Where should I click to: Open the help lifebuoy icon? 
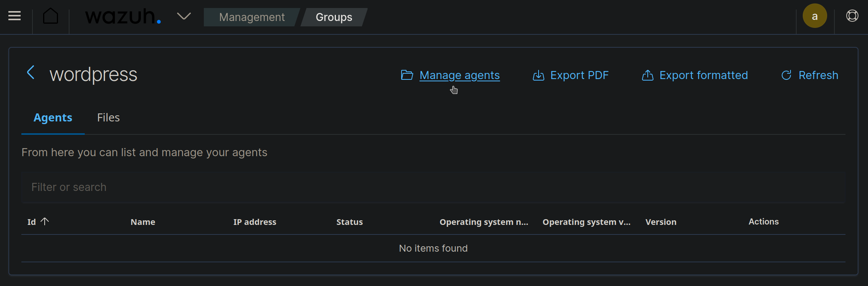(x=852, y=16)
